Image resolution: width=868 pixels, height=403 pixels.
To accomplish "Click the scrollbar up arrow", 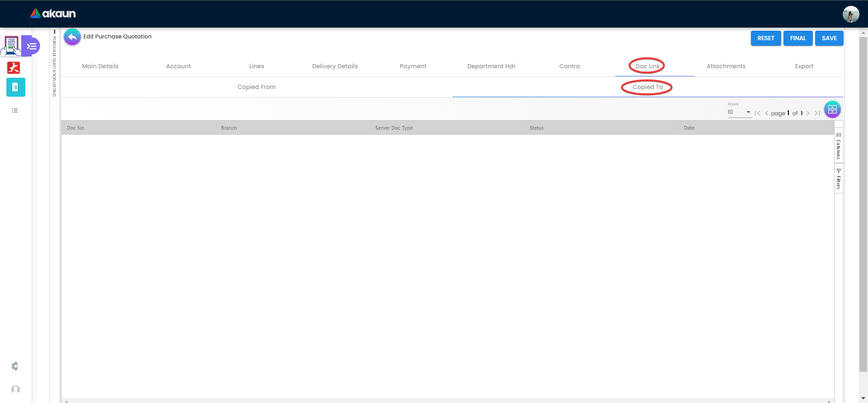I will (x=863, y=33).
